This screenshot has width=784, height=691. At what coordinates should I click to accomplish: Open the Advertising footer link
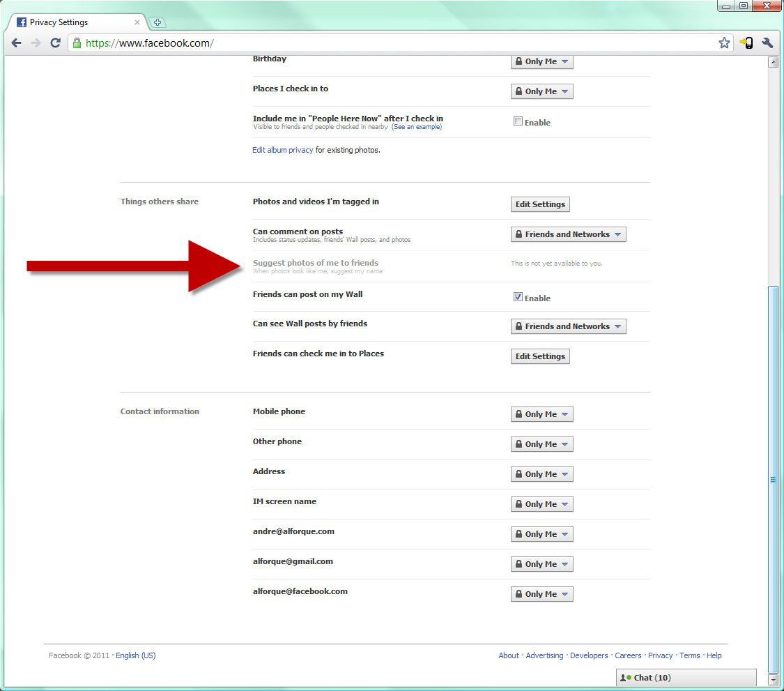pyautogui.click(x=544, y=655)
